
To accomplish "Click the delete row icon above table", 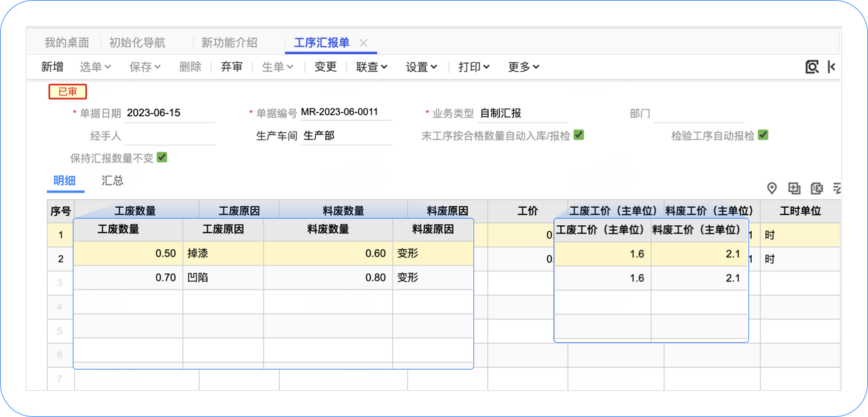I will point(816,188).
